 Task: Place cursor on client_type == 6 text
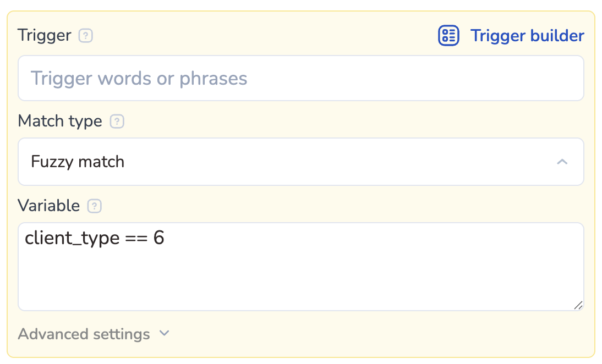[95, 238]
